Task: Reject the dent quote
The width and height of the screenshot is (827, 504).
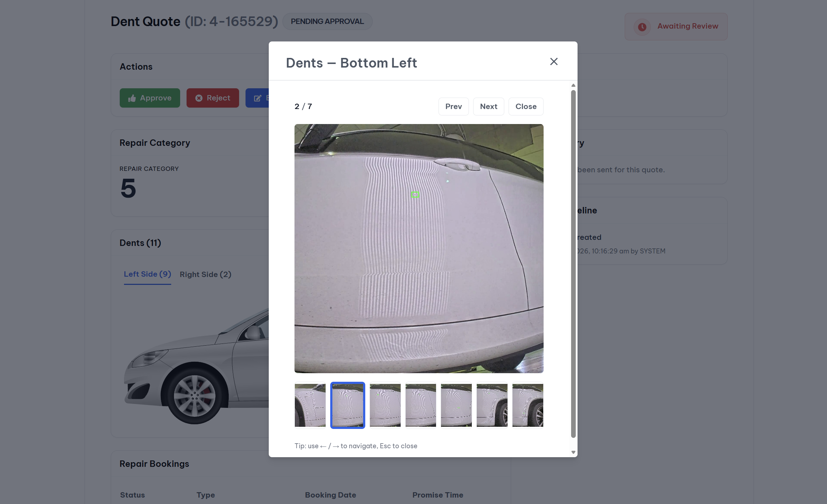Action: (x=213, y=98)
